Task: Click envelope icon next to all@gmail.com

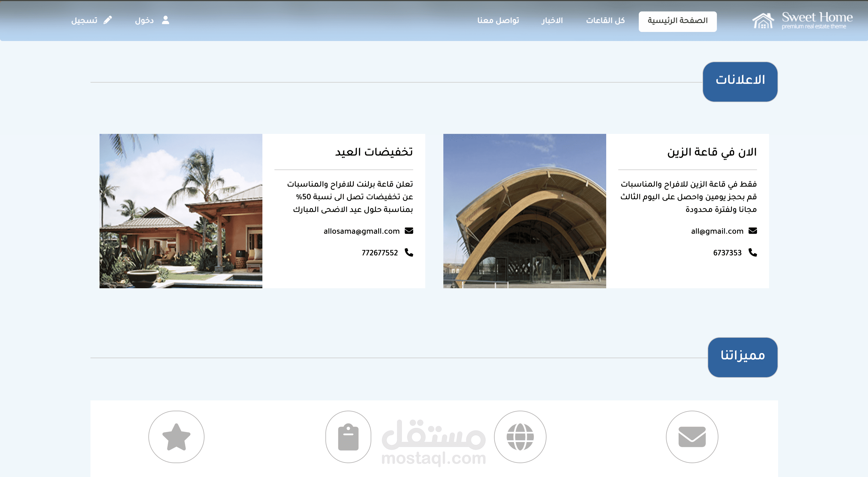Action: click(752, 230)
